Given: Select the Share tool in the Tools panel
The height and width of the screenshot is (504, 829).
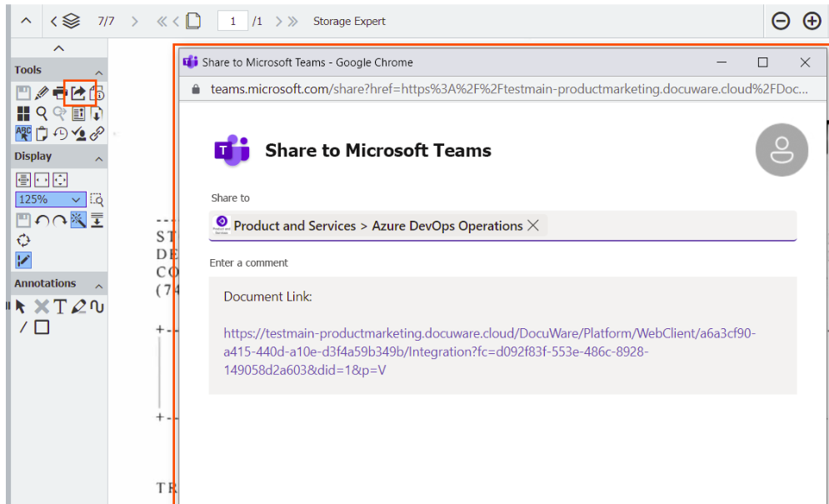Looking at the screenshot, I should coord(77,92).
